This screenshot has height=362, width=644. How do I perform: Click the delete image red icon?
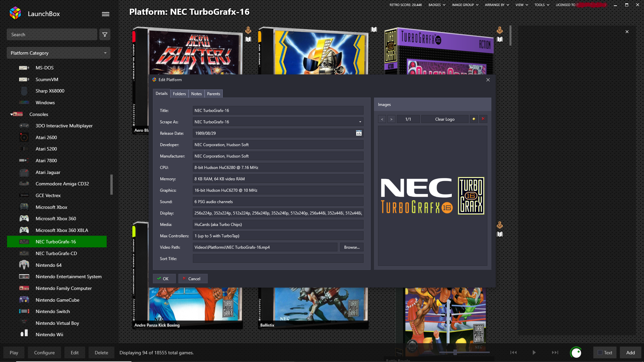pyautogui.click(x=483, y=119)
